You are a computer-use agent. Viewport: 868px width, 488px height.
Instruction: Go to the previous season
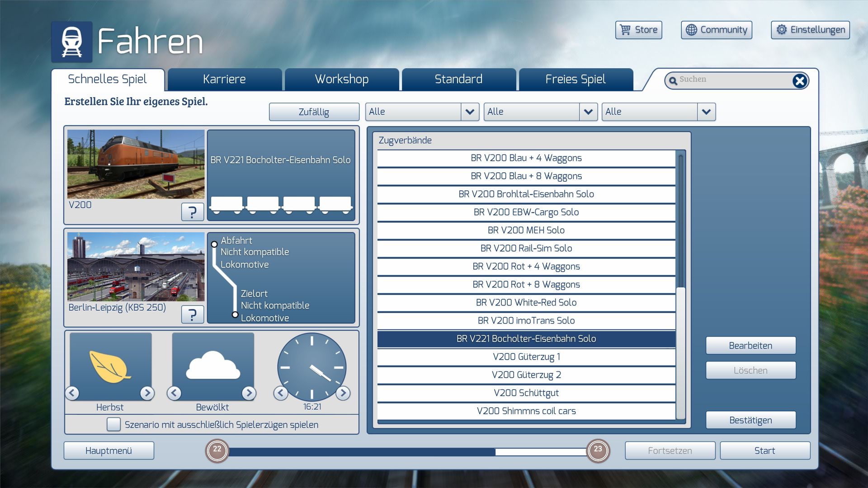coord(72,393)
